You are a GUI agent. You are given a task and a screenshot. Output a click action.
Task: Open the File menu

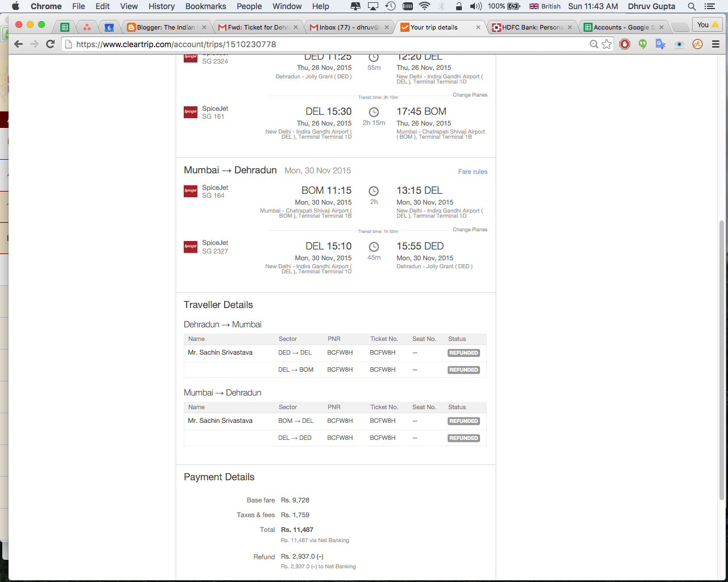click(78, 6)
